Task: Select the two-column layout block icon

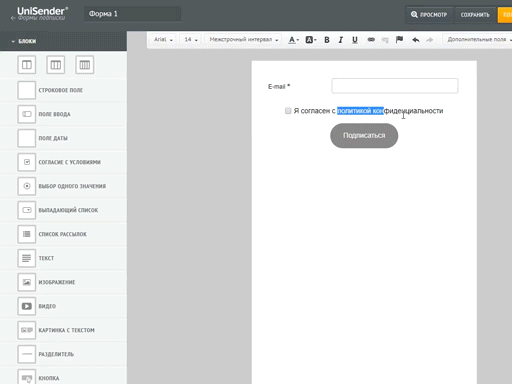Action: (x=27, y=65)
